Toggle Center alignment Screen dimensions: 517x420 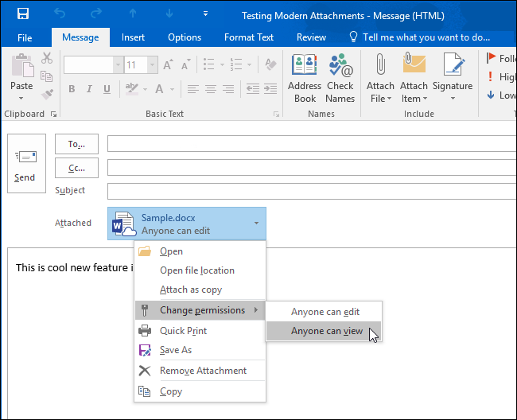(211, 88)
